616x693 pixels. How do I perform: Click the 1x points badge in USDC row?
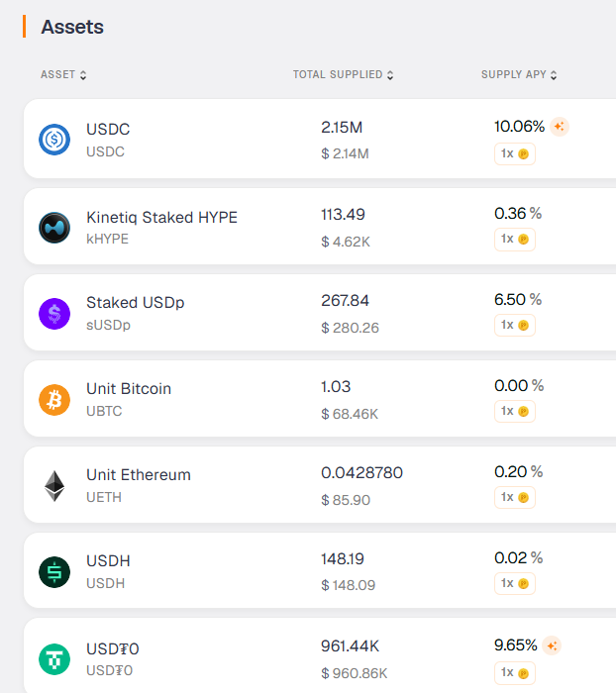tap(515, 153)
